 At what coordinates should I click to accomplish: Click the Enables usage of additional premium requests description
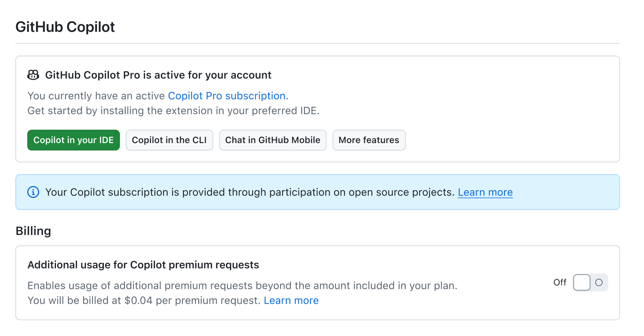pyautogui.click(x=242, y=285)
